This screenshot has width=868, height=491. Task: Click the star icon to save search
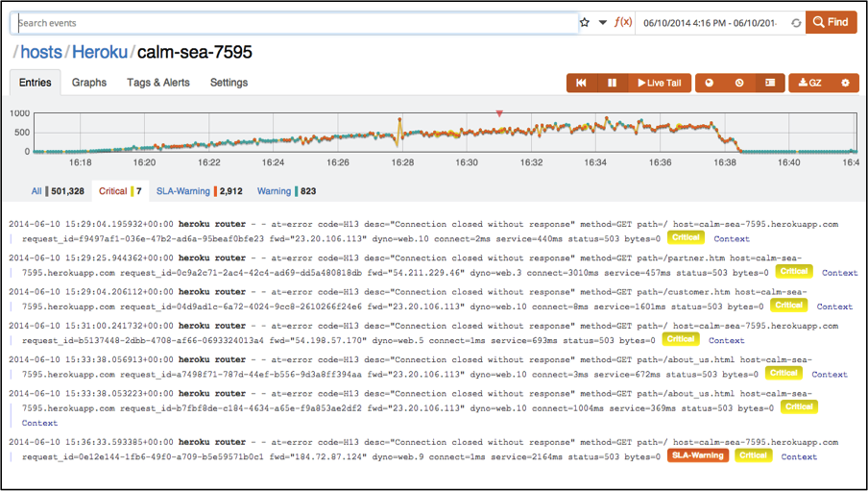point(585,23)
